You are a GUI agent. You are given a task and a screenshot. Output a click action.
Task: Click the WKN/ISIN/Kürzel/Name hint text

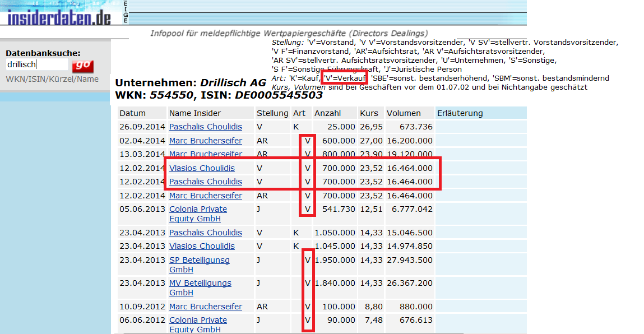pos(52,79)
